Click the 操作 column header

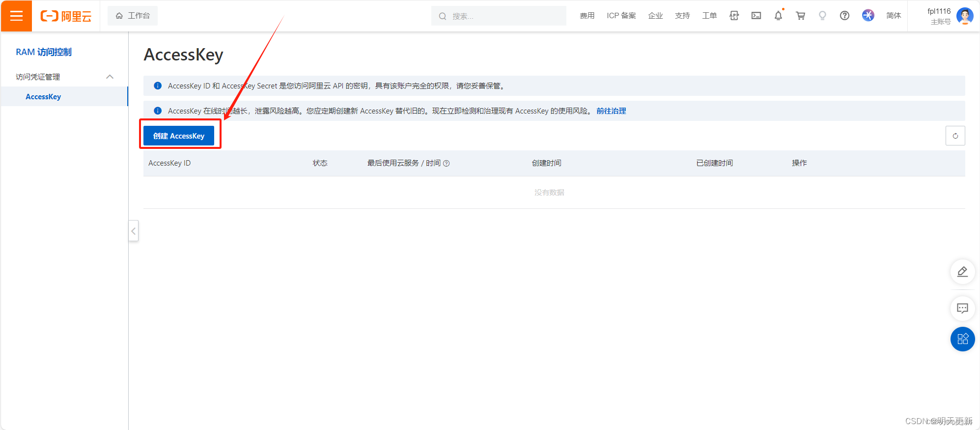799,163
